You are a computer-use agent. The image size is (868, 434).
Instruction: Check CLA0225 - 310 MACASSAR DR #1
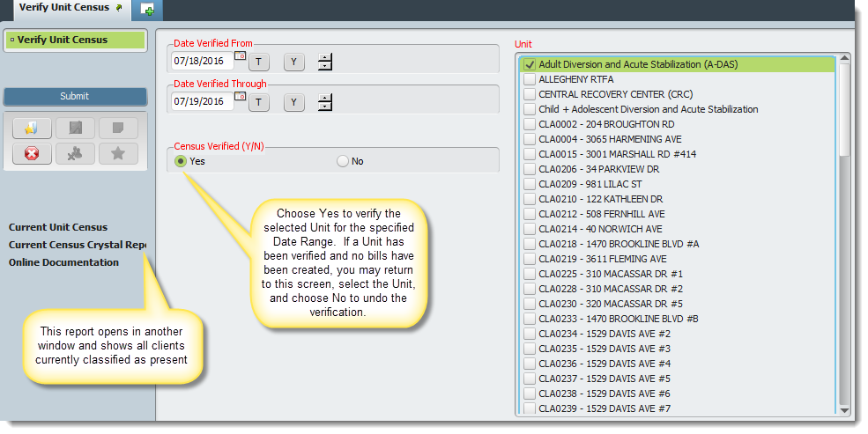point(530,273)
